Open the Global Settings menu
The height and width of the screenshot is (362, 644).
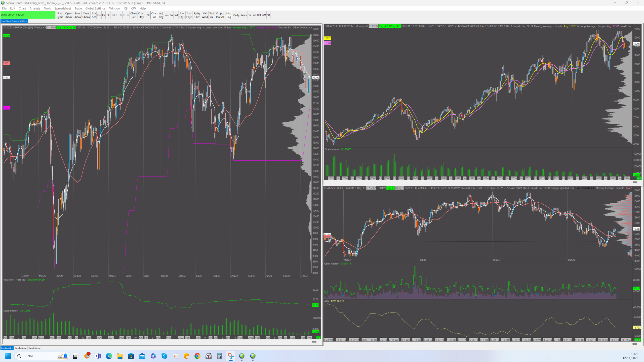[95, 8]
